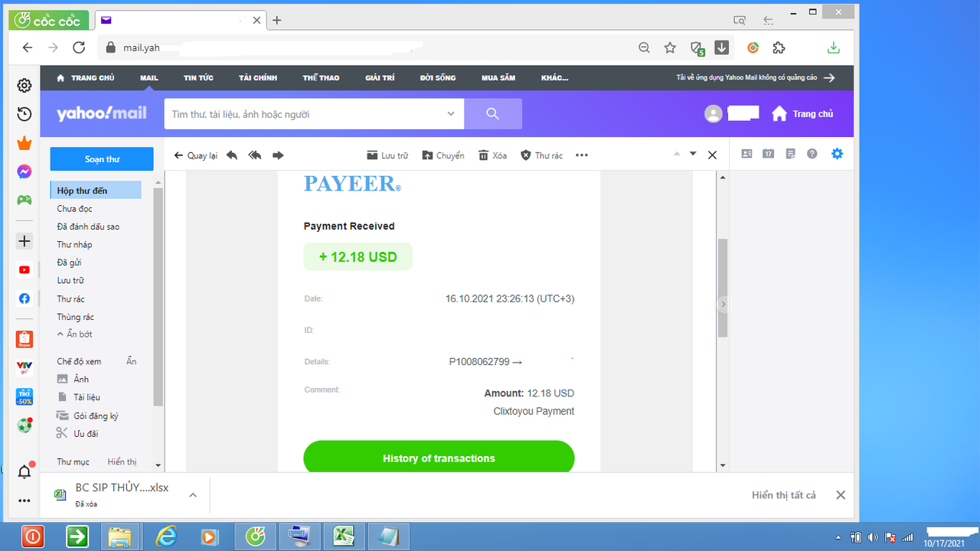The image size is (980, 551).
Task: Open Gói đăng ký subscriptions view
Action: 87,416
